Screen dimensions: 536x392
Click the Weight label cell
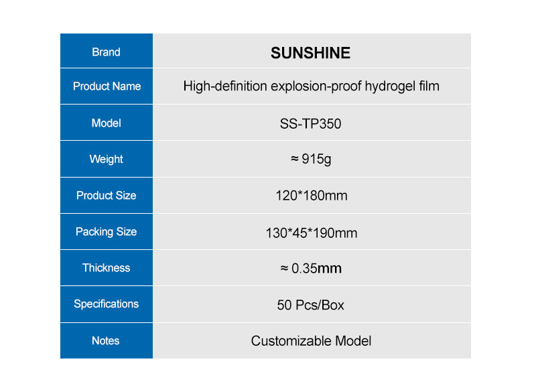(x=106, y=159)
